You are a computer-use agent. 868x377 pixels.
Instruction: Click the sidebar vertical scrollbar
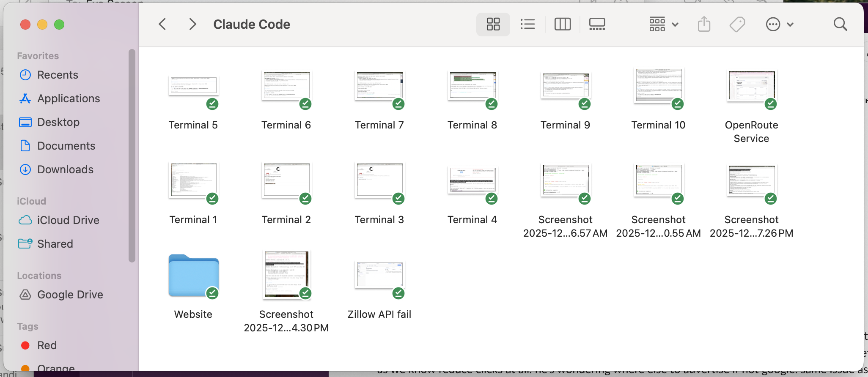pyautogui.click(x=132, y=156)
